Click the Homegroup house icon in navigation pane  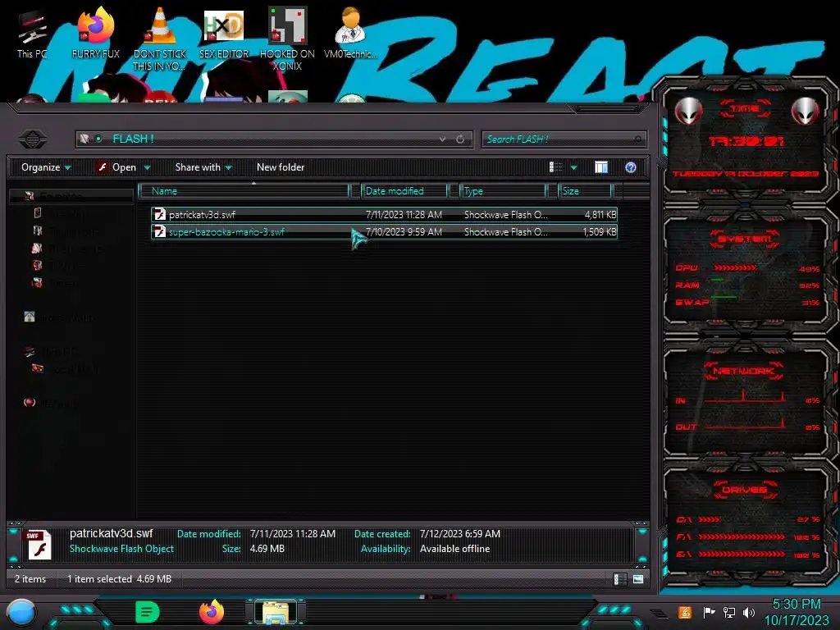pyautogui.click(x=30, y=317)
